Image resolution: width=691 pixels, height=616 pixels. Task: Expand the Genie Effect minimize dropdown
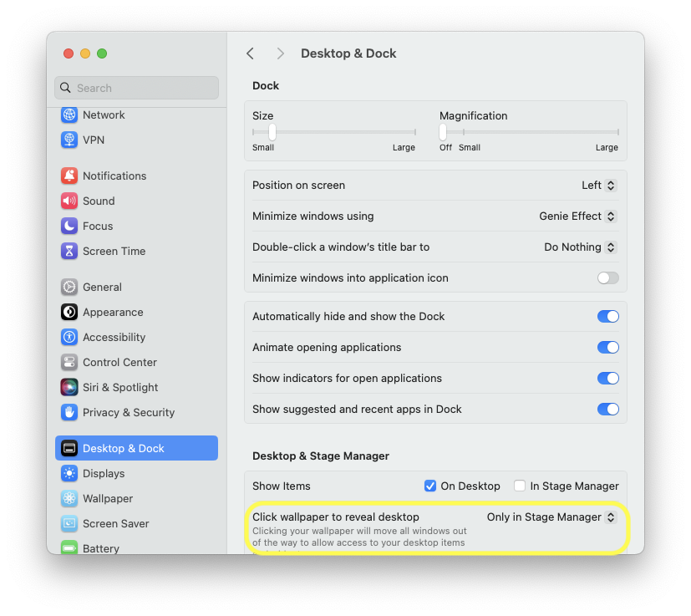click(577, 216)
